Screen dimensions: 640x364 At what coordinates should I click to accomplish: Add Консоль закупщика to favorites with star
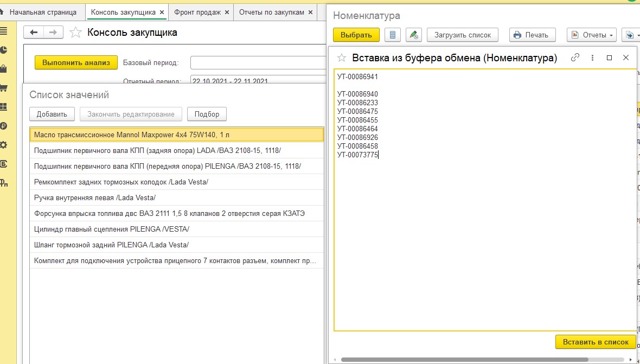point(76,33)
